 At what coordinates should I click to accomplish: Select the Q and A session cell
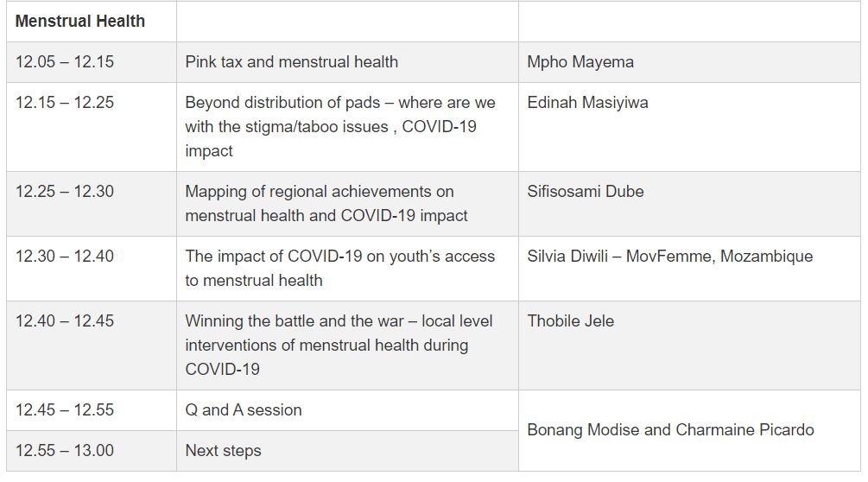click(x=244, y=410)
